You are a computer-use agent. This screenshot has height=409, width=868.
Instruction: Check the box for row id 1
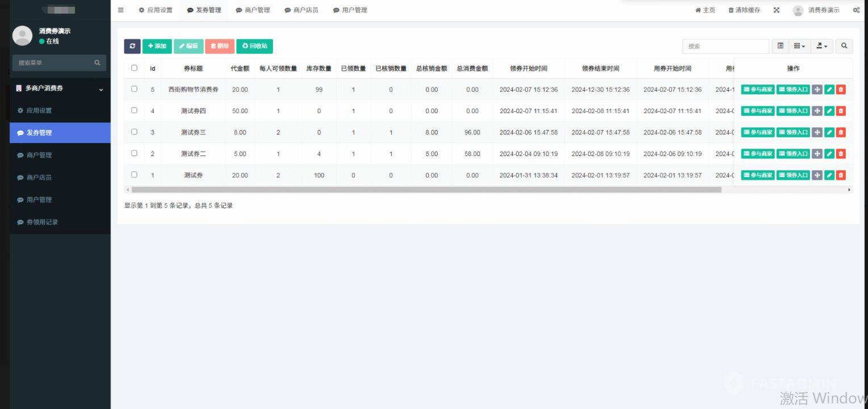(x=134, y=174)
